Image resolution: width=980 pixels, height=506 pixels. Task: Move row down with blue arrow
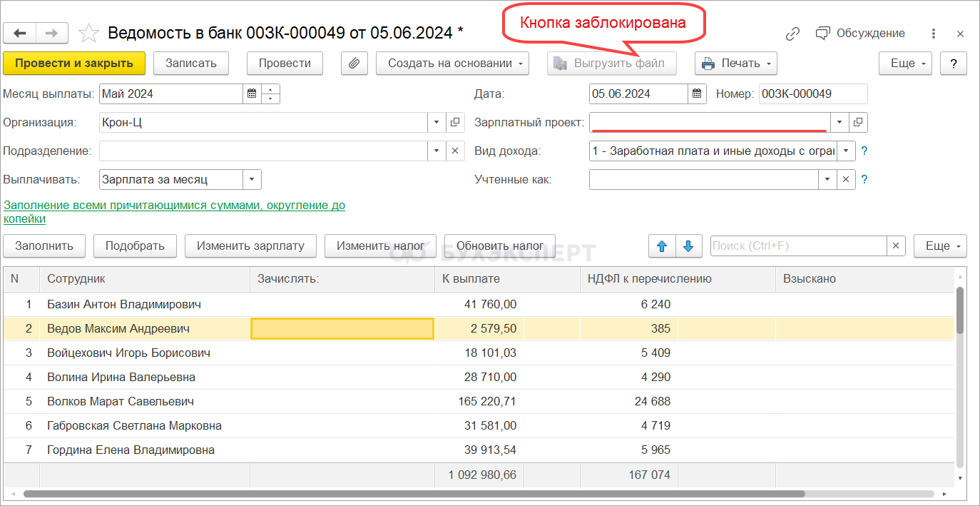click(688, 246)
